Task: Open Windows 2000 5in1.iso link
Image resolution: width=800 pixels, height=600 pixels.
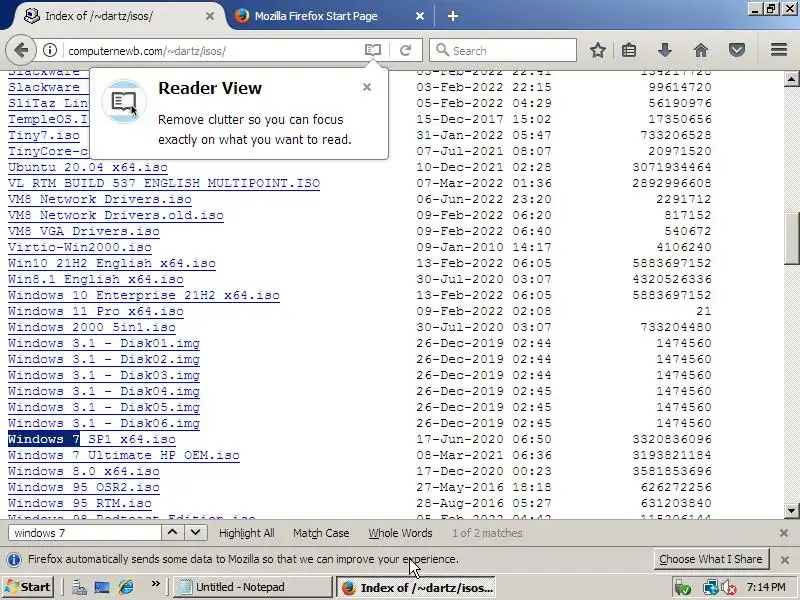Action: (x=92, y=327)
